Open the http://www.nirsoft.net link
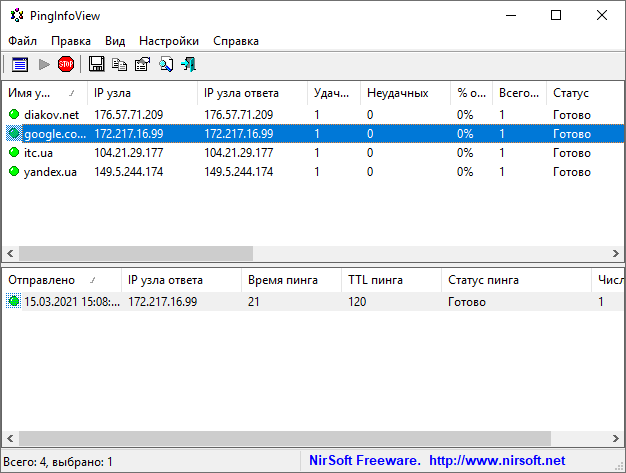Image resolution: width=626 pixels, height=473 pixels. pos(497,461)
